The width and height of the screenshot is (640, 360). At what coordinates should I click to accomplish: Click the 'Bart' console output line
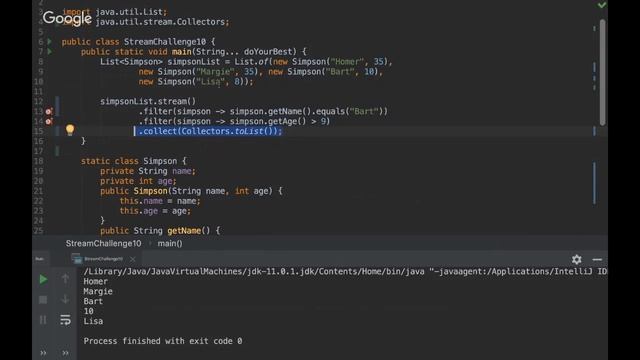(x=93, y=301)
